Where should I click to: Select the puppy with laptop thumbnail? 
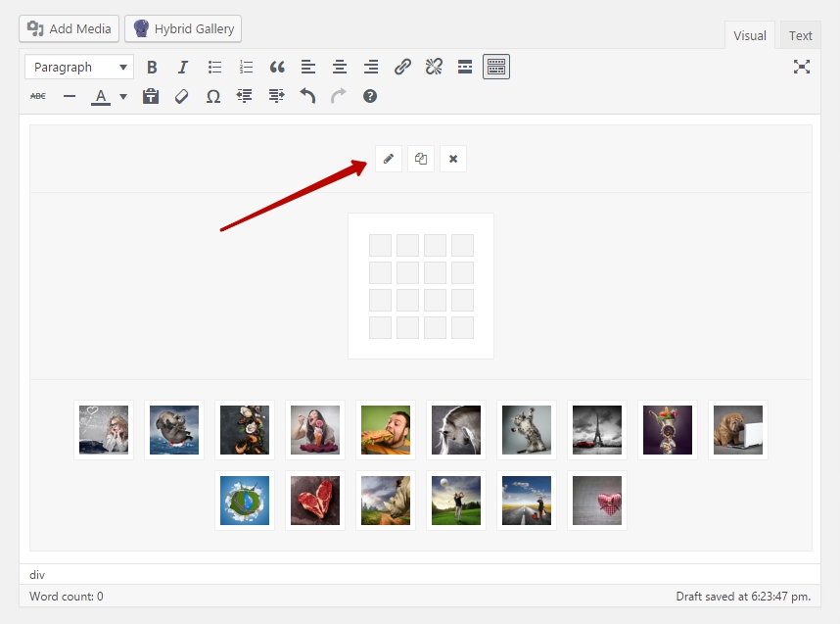coord(738,430)
